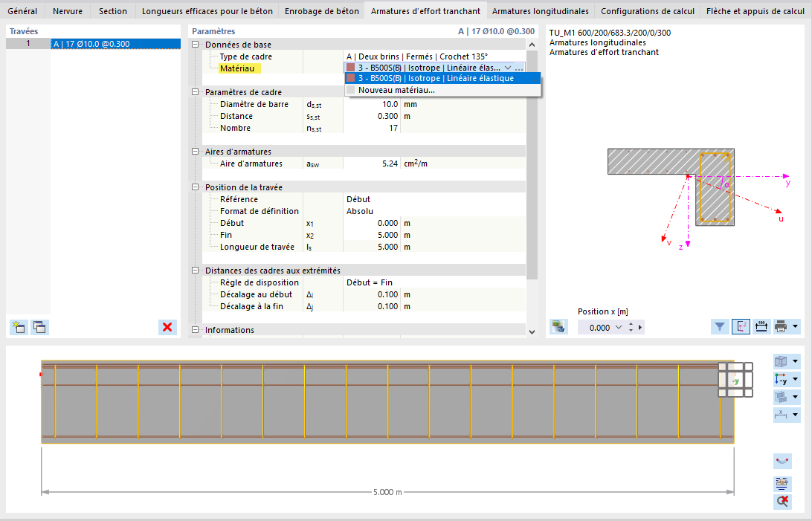The image size is (812, 521).
Task: Open the Enrobage de béton tab
Action: pos(321,11)
